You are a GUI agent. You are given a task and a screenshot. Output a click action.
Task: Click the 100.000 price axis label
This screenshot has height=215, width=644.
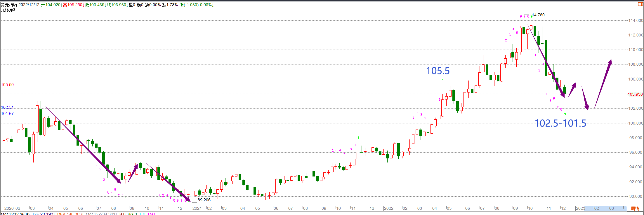pos(636,123)
